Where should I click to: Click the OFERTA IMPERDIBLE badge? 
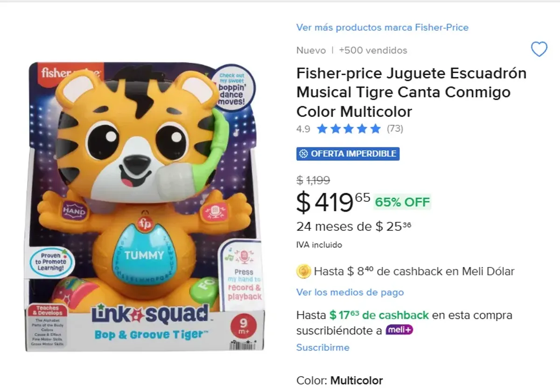pos(348,154)
